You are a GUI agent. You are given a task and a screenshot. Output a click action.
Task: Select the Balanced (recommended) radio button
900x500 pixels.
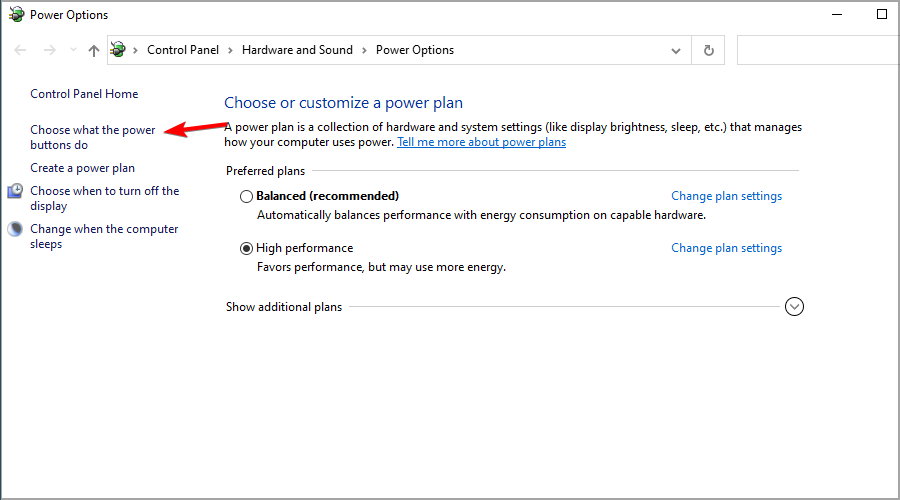(x=246, y=196)
